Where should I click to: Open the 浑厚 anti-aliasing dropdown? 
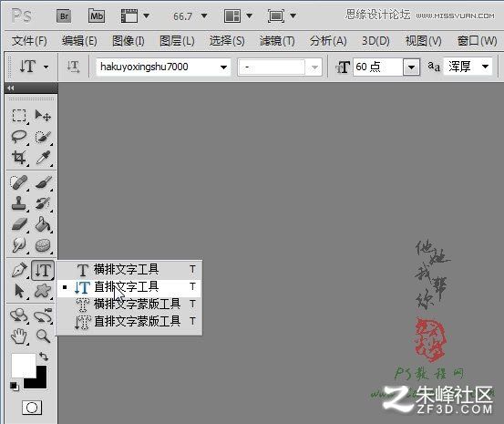point(468,67)
